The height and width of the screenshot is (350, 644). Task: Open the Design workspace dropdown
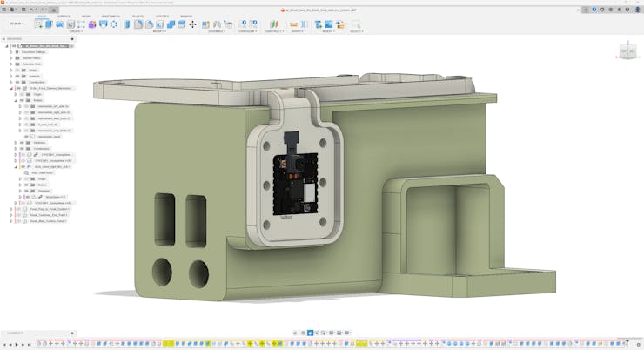tap(17, 24)
